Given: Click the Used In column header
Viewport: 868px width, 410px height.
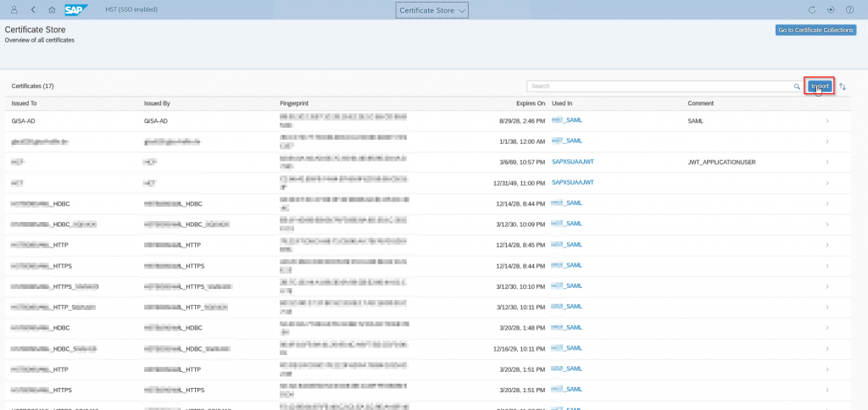Looking at the screenshot, I should click(x=562, y=103).
